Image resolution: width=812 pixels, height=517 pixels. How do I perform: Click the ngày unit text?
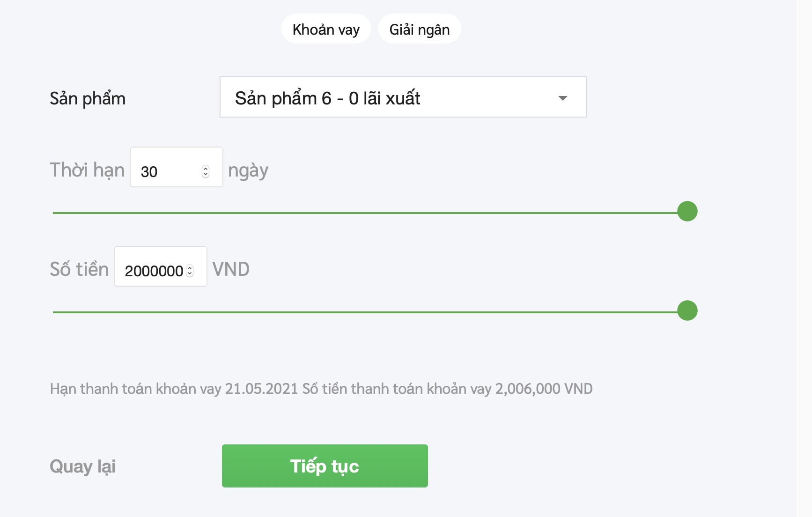(248, 170)
